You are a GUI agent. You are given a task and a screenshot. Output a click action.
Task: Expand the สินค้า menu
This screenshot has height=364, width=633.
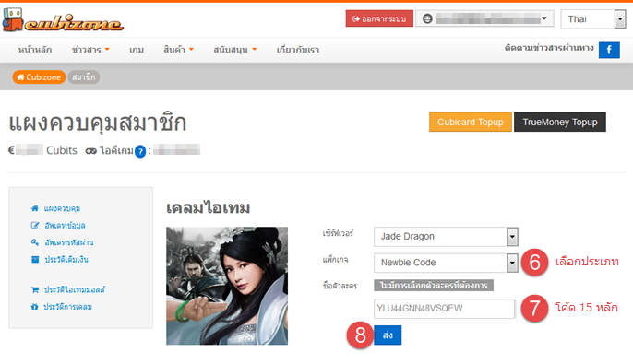[x=178, y=50]
